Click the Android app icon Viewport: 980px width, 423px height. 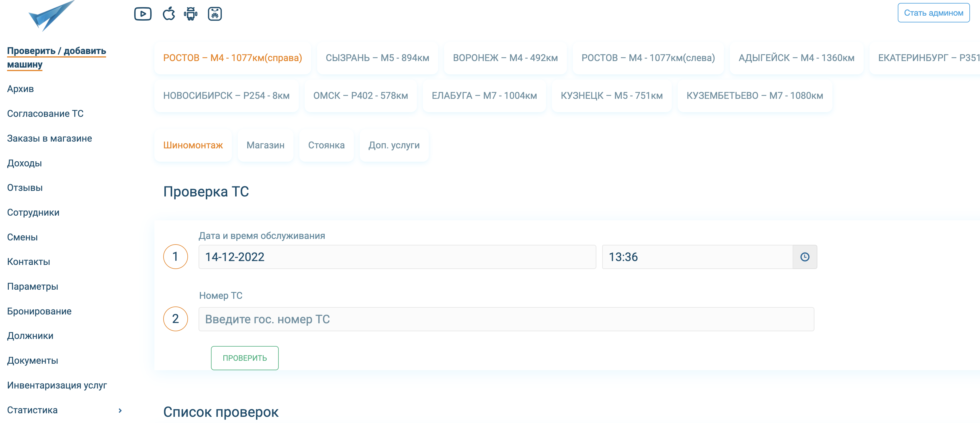point(191,14)
